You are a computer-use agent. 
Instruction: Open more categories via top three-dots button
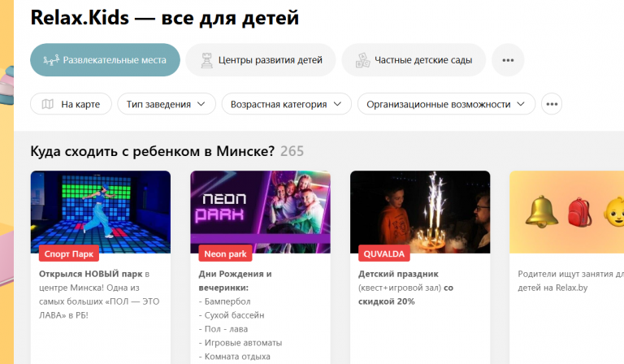[508, 60]
